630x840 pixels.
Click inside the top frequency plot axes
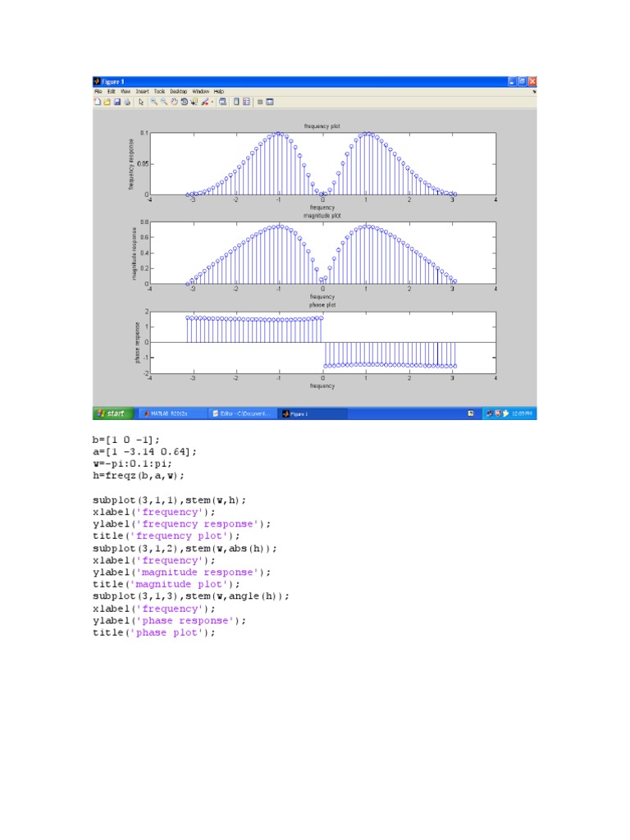coord(322,163)
